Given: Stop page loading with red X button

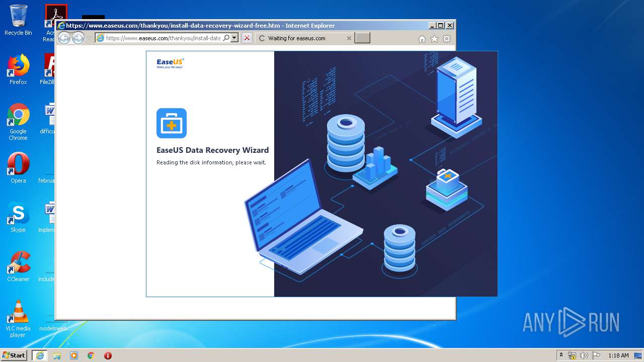Looking at the screenshot, I should [247, 38].
